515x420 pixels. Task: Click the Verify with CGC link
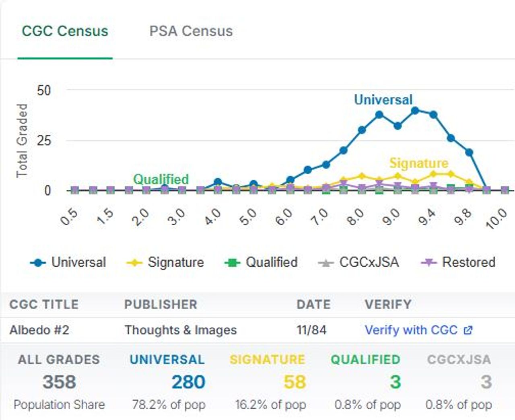click(411, 330)
